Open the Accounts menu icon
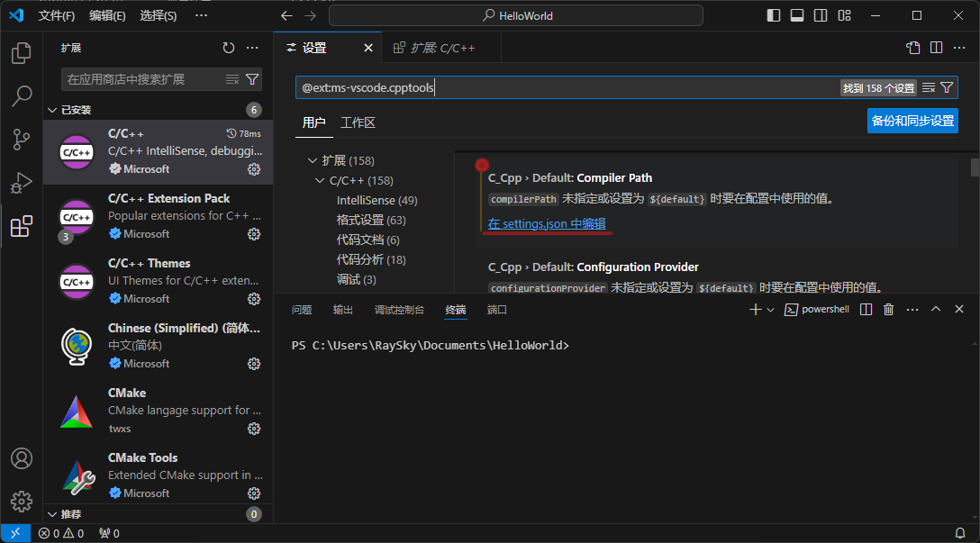This screenshot has height=543, width=980. tap(22, 458)
